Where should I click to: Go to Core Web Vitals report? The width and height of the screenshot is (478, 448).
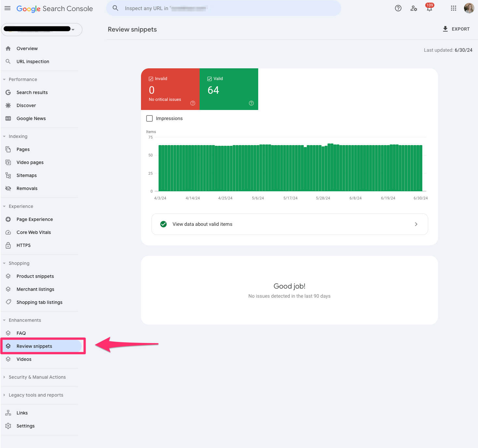click(x=34, y=232)
